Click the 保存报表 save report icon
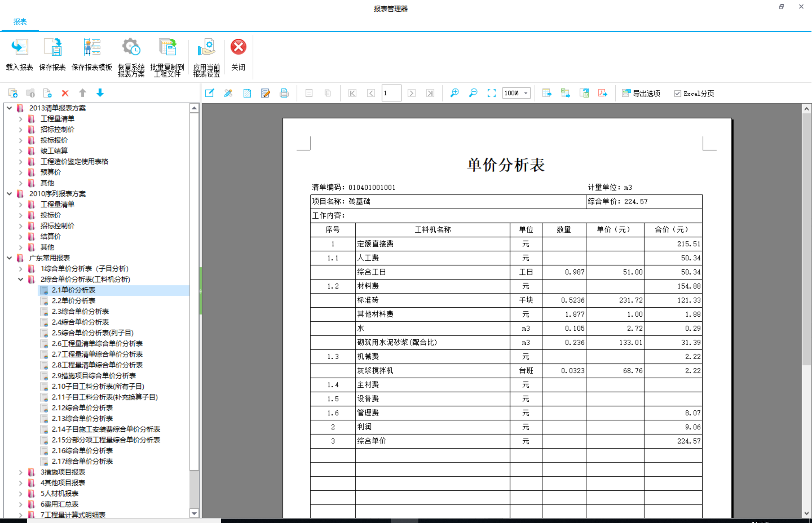Screen dimensions: 812x523 coord(52,48)
